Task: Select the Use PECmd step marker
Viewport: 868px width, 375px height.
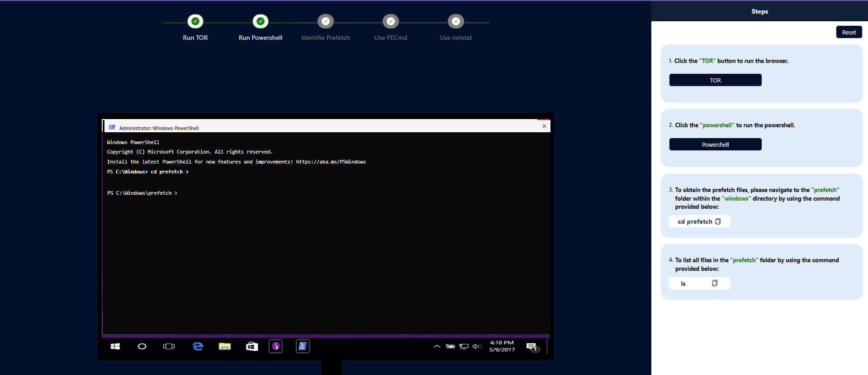Action: tap(391, 21)
